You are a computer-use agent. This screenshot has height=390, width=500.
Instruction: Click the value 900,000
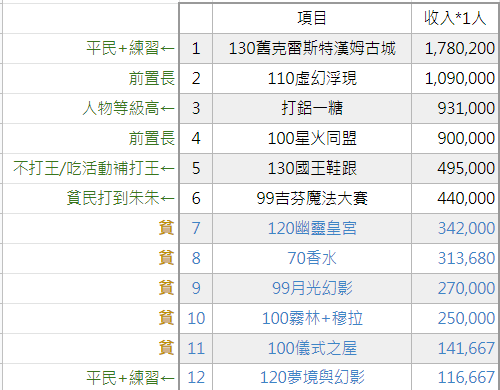coord(466,138)
